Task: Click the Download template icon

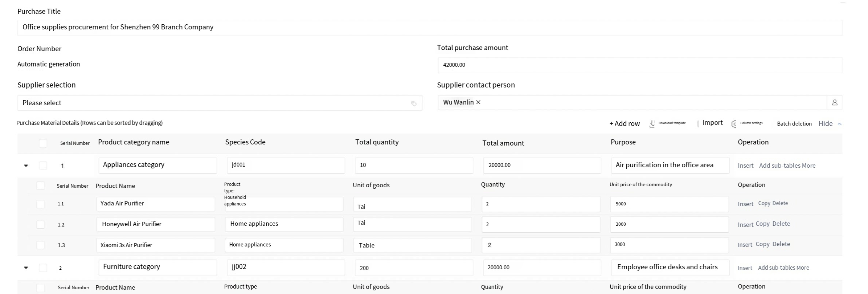Action: tap(652, 124)
